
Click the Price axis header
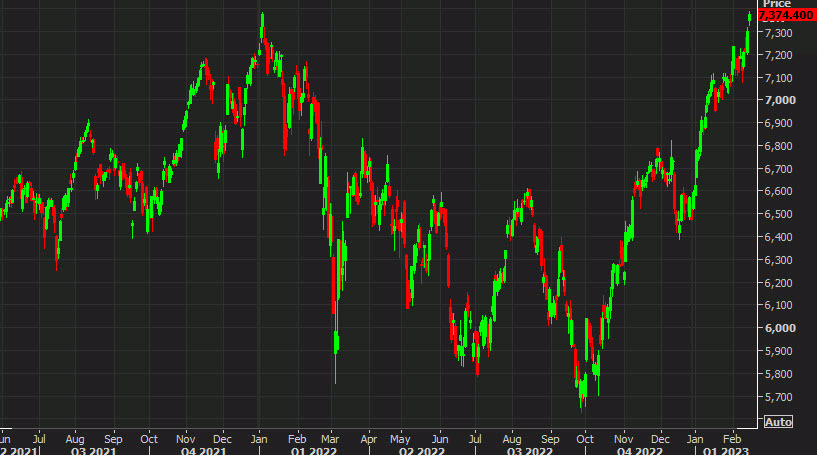(x=777, y=4)
